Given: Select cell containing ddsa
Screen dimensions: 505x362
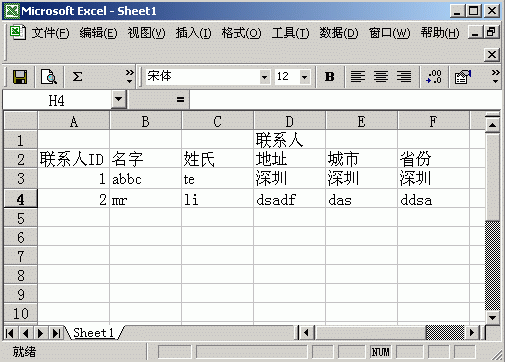Looking at the screenshot, I should pos(433,198).
